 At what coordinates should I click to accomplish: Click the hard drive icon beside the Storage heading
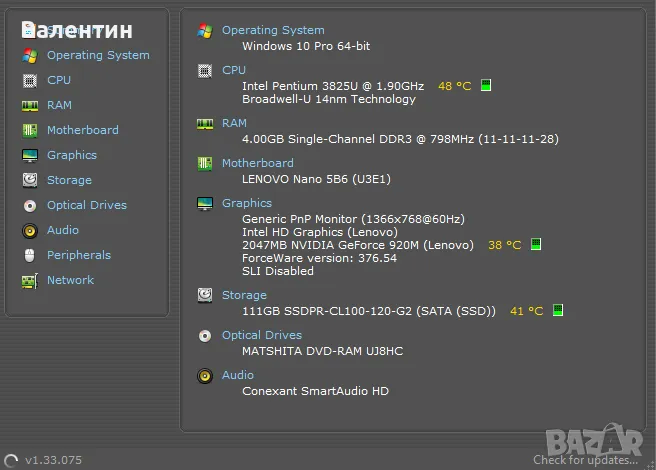[x=205, y=295]
